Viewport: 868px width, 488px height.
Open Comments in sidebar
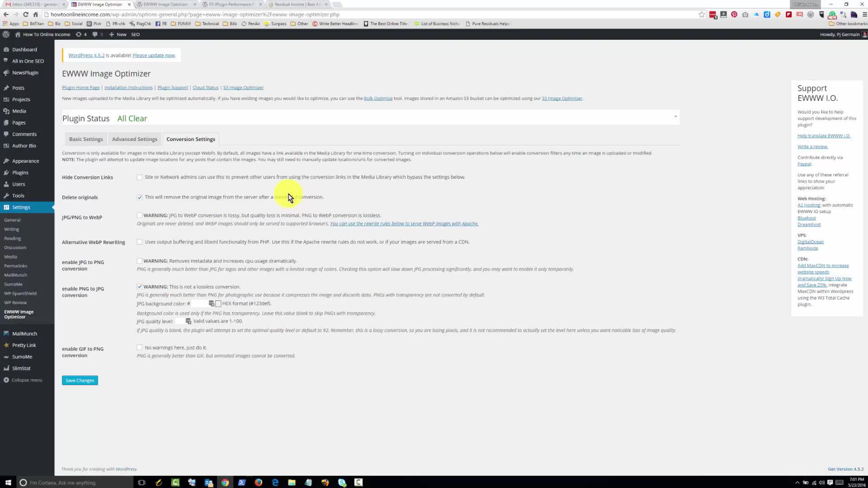(x=24, y=134)
